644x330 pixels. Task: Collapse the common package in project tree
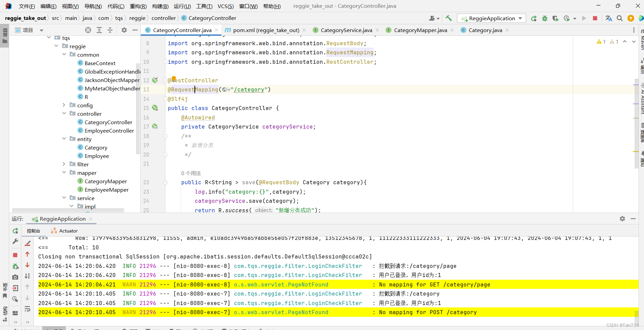pos(64,54)
